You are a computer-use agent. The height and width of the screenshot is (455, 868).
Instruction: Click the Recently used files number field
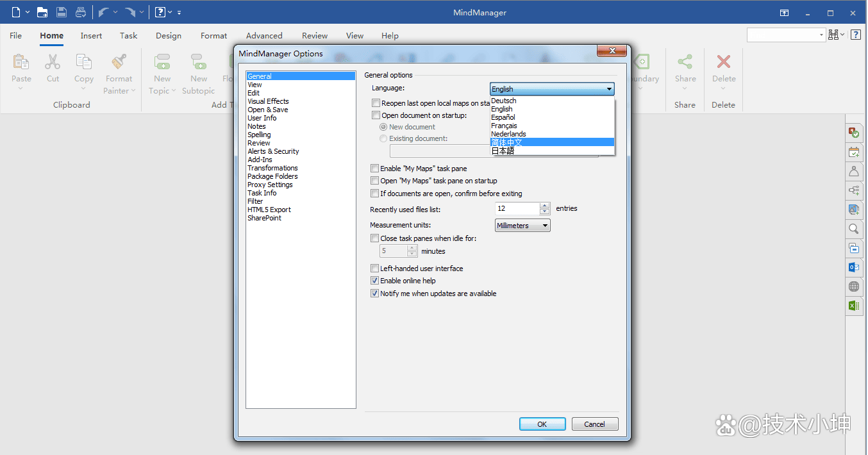coord(517,208)
